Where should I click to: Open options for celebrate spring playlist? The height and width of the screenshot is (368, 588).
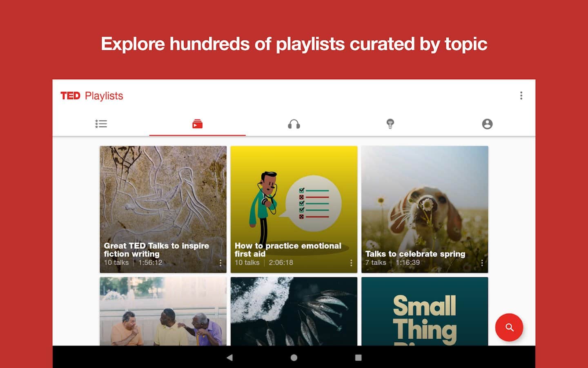click(482, 263)
